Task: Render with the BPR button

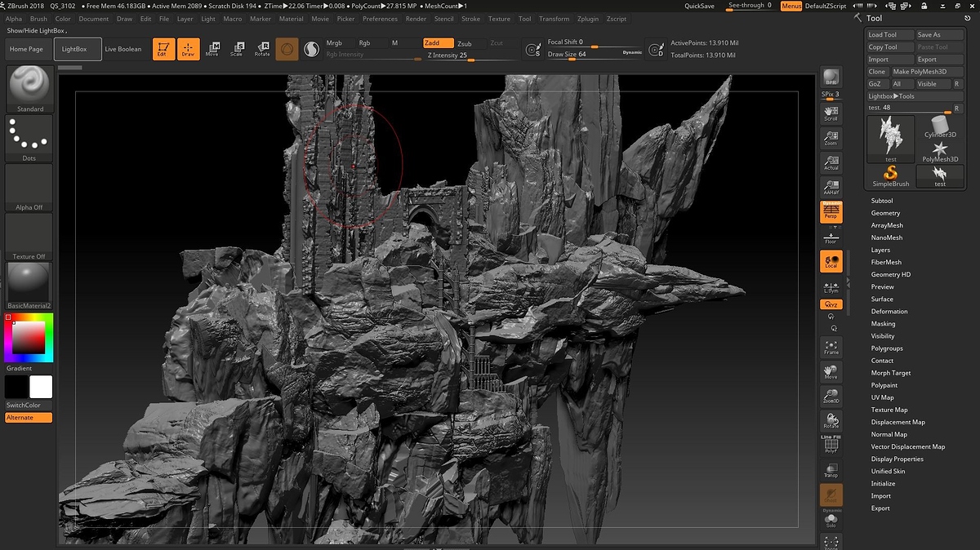Action: coord(831,77)
